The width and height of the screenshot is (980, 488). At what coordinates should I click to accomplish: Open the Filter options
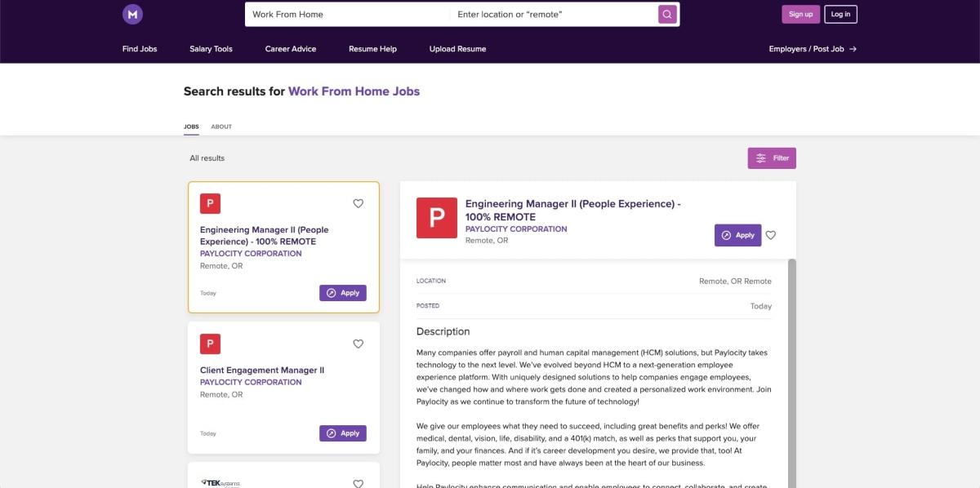(x=772, y=158)
